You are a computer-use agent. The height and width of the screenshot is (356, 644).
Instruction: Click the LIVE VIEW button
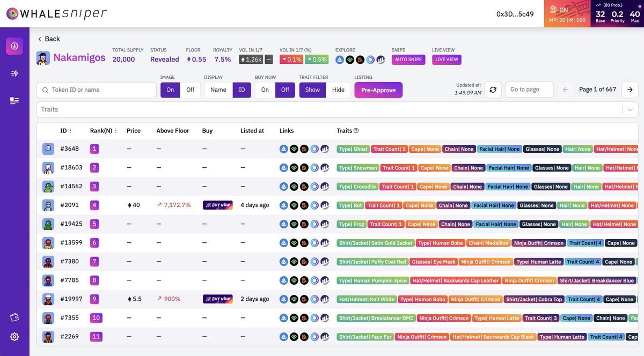447,60
